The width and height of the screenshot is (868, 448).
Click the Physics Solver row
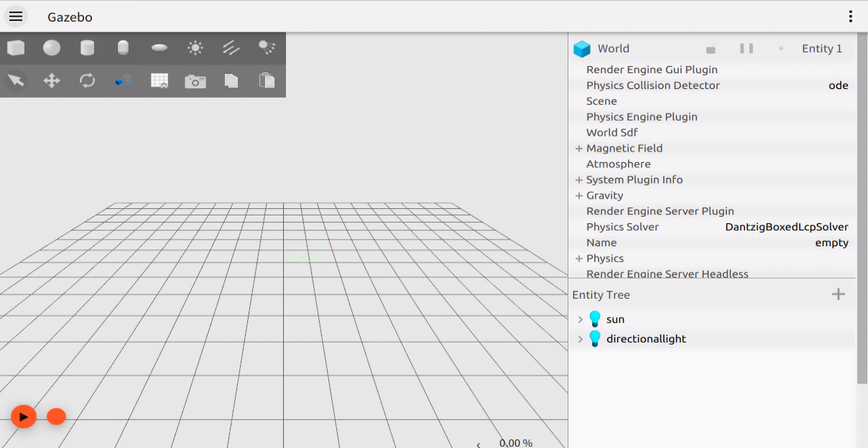click(x=712, y=227)
